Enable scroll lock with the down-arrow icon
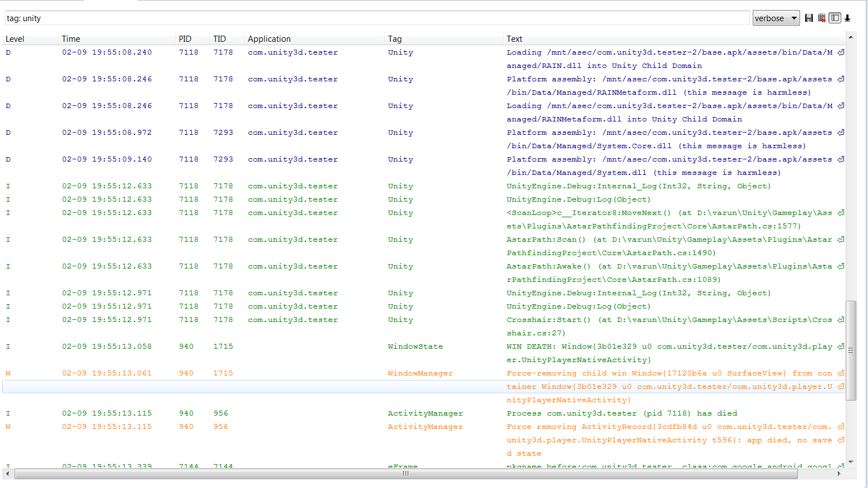Viewport: 868px width, 488px height. [x=847, y=18]
